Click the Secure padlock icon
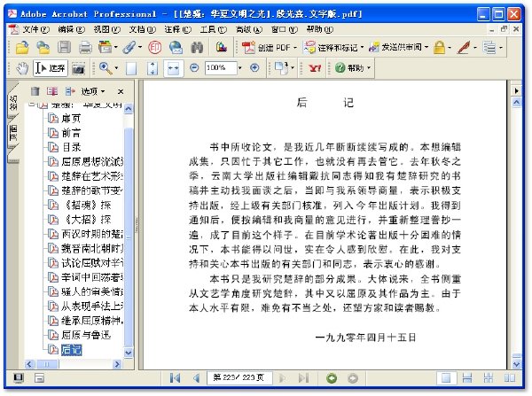This screenshot has width=532, height=396. (x=439, y=48)
